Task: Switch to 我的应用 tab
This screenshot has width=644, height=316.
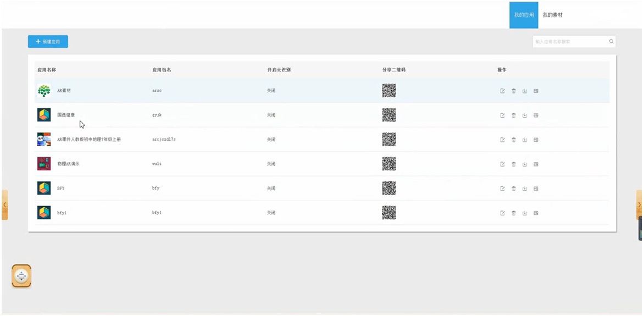Action: coord(524,15)
